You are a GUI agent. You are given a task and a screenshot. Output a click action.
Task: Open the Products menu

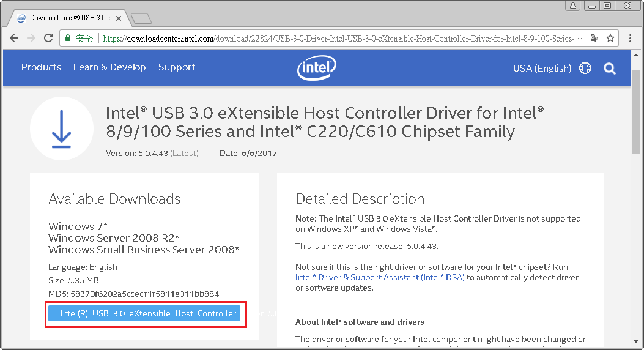[41, 67]
